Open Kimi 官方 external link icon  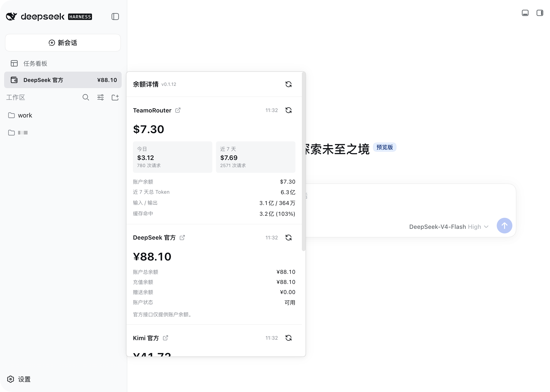pos(165,338)
